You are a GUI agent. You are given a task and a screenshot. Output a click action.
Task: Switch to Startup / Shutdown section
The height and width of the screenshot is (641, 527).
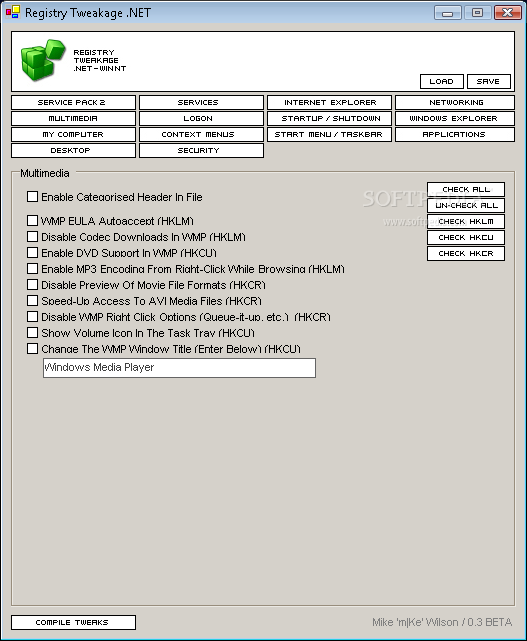329,118
